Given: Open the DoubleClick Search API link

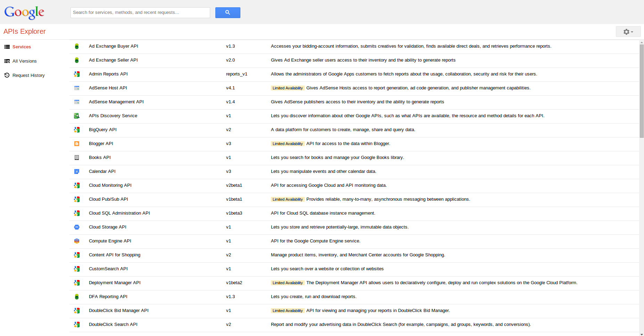Looking at the screenshot, I should click(x=113, y=325).
